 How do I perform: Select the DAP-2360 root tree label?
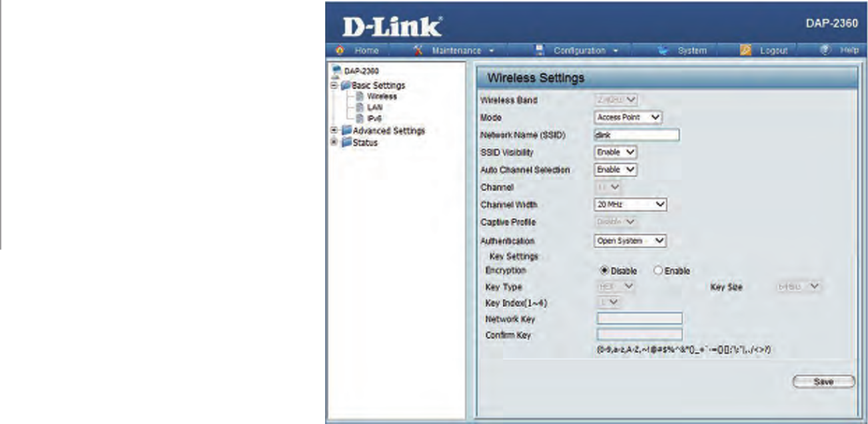[360, 71]
